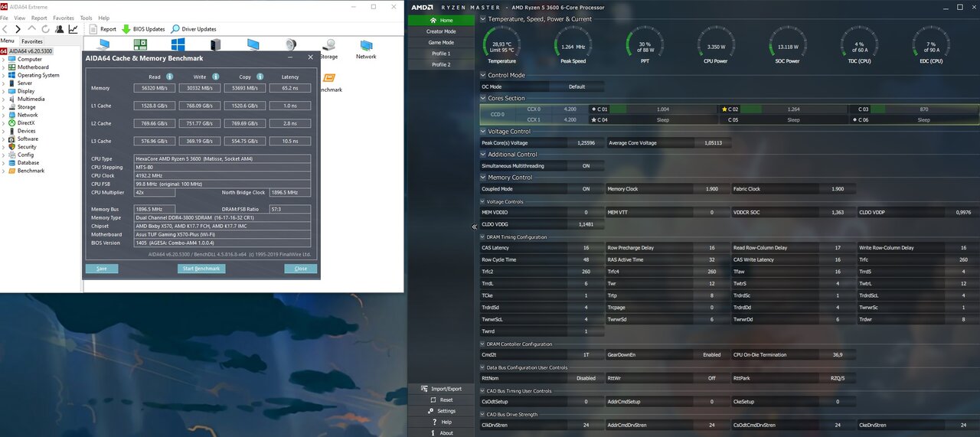The image size is (980, 437).
Task: Open the Tools menu in AIDA64
Action: pyautogui.click(x=87, y=18)
